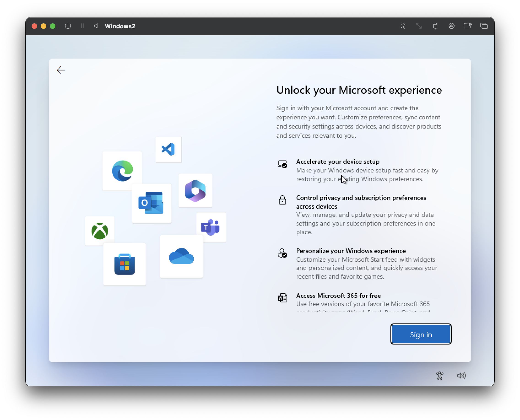Open the CD/DVD drive image icon

(451, 26)
